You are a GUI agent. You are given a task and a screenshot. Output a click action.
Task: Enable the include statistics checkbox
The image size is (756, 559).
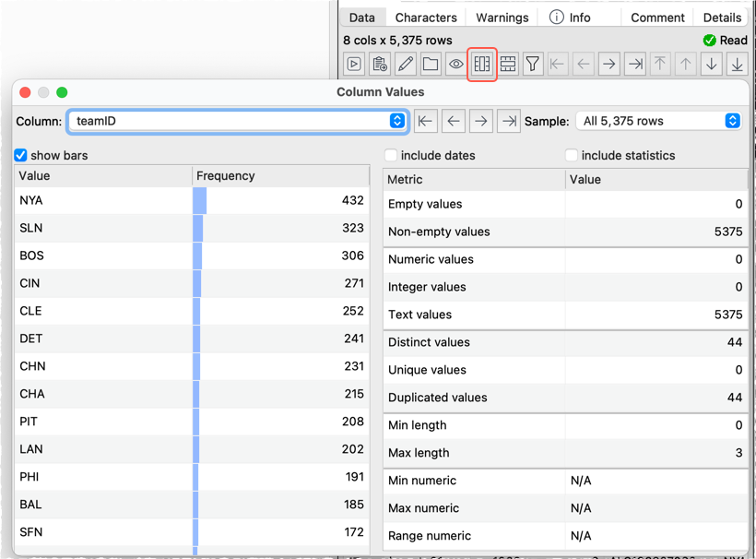point(572,155)
